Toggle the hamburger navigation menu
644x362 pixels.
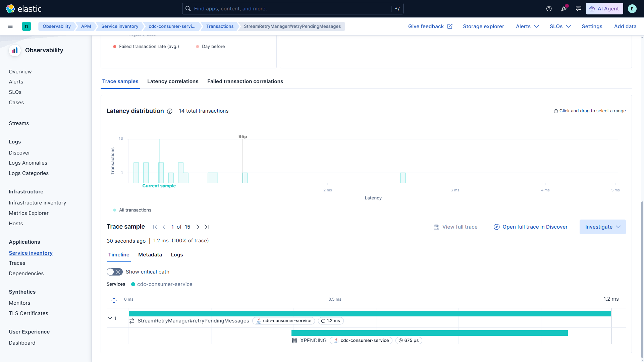coord(10,26)
